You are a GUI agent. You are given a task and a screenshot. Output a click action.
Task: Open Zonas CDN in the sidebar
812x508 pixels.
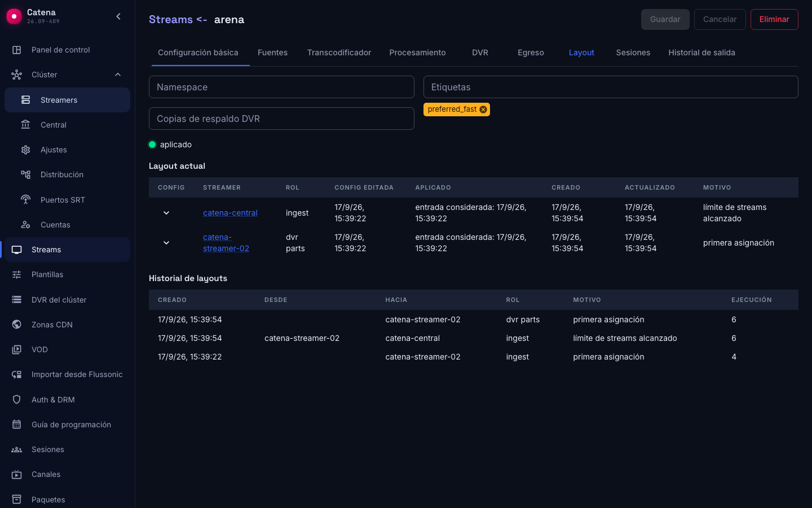tap(68, 325)
